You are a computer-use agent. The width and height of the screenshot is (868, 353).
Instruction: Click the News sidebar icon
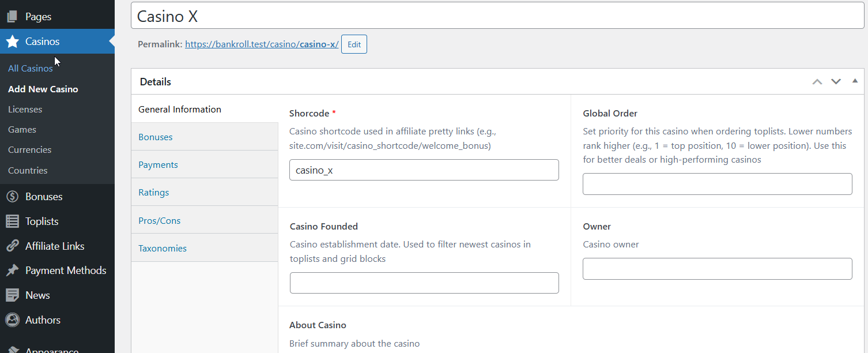[x=12, y=295]
